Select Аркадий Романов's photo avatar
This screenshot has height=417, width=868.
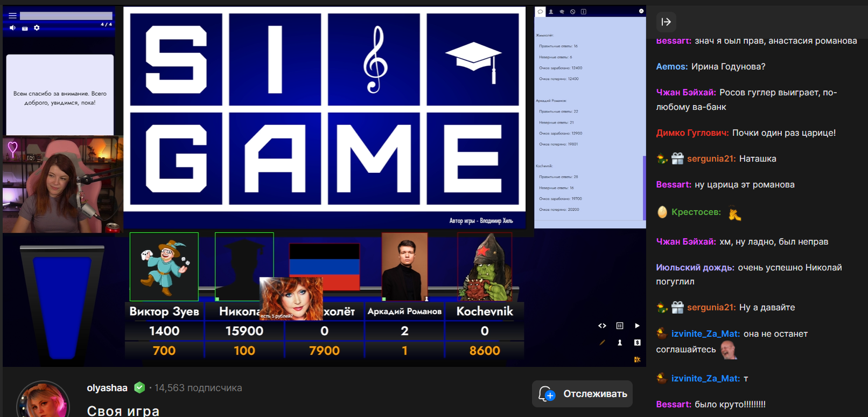[x=404, y=267]
